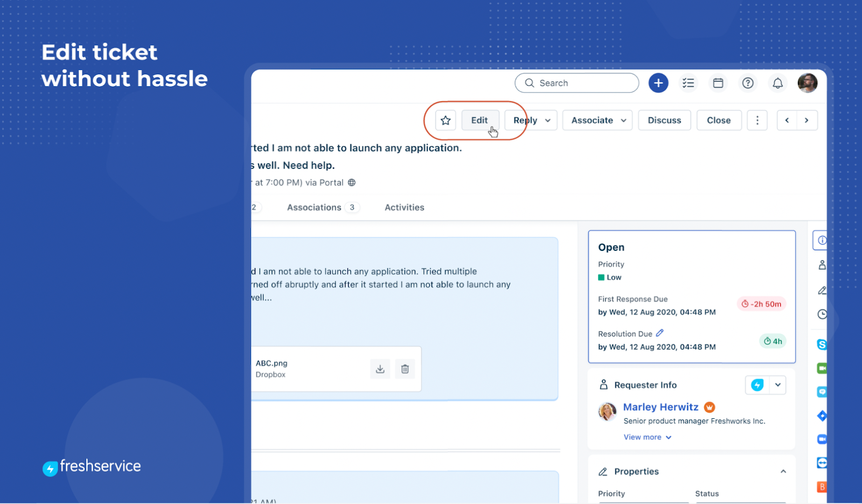The width and height of the screenshot is (862, 504).
Task: Click the Search input field
Action: coord(576,83)
